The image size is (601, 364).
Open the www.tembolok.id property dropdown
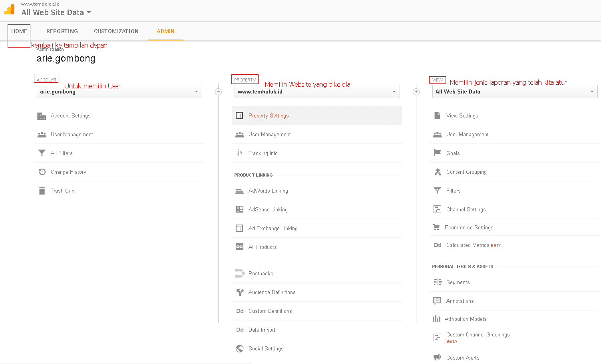[x=317, y=91]
